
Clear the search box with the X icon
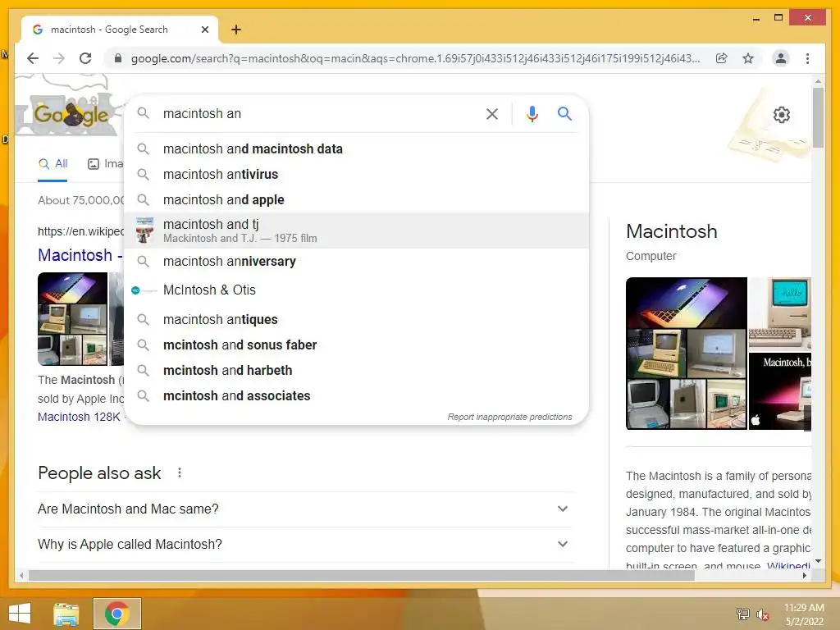[492, 113]
